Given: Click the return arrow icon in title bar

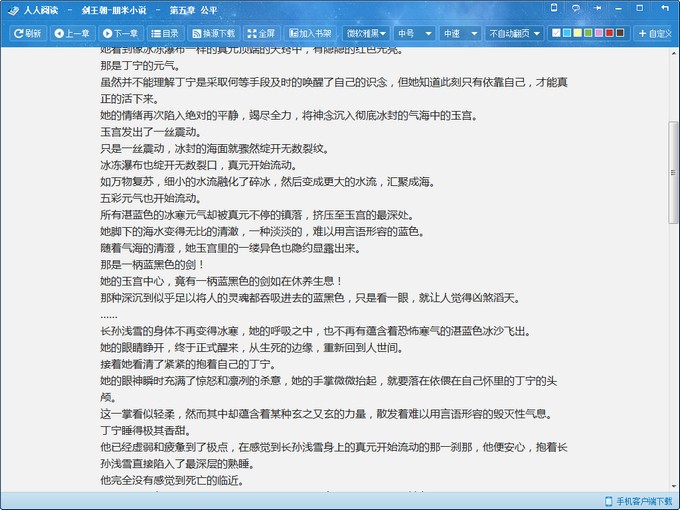Looking at the screenshot, I should tap(665, 8).
